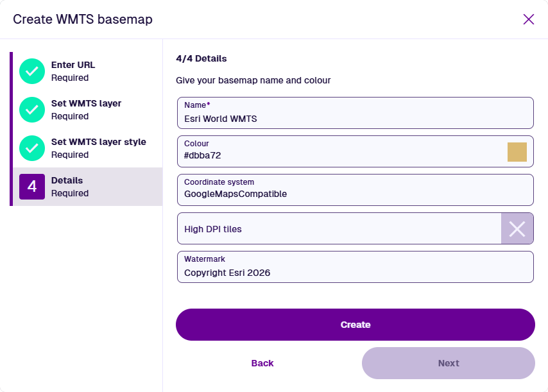The image size is (548, 392).
Task: Go Back to previous step
Action: point(262,363)
